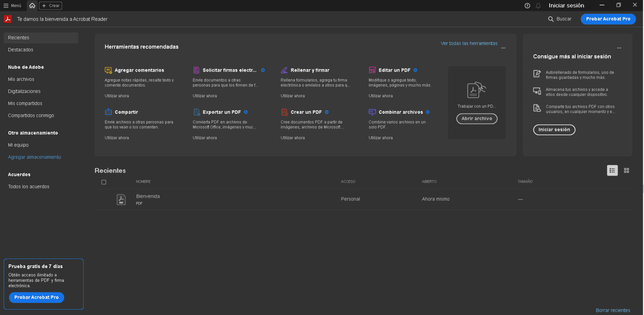Image resolution: width=644 pixels, height=315 pixels.
Task: Click the Editar un PDF tool icon
Action: [x=372, y=70]
